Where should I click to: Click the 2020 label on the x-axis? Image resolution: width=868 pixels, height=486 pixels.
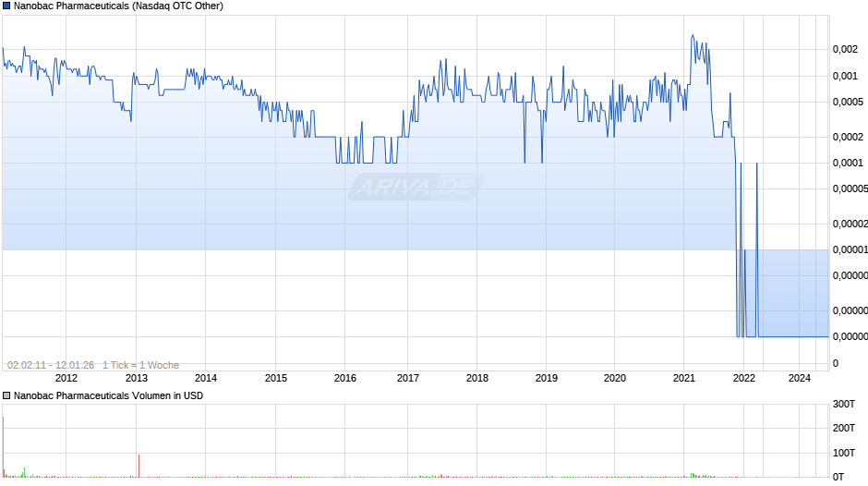click(x=614, y=378)
